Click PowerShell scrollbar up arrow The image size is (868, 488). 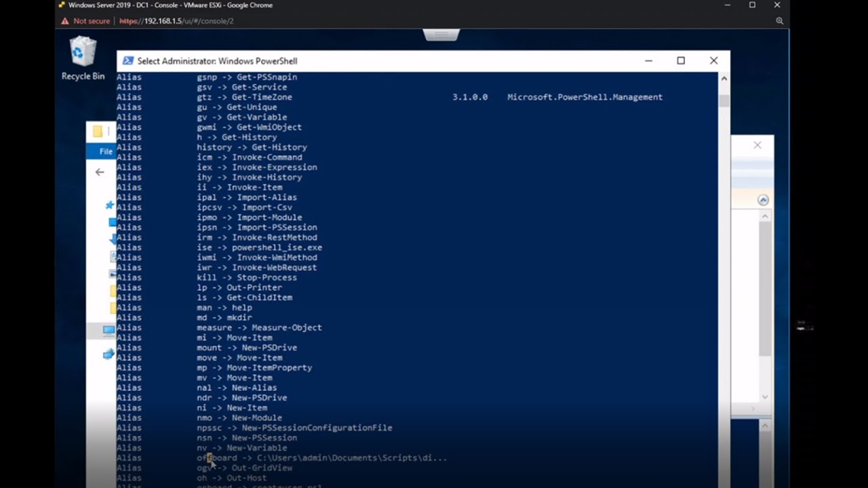[x=724, y=79]
